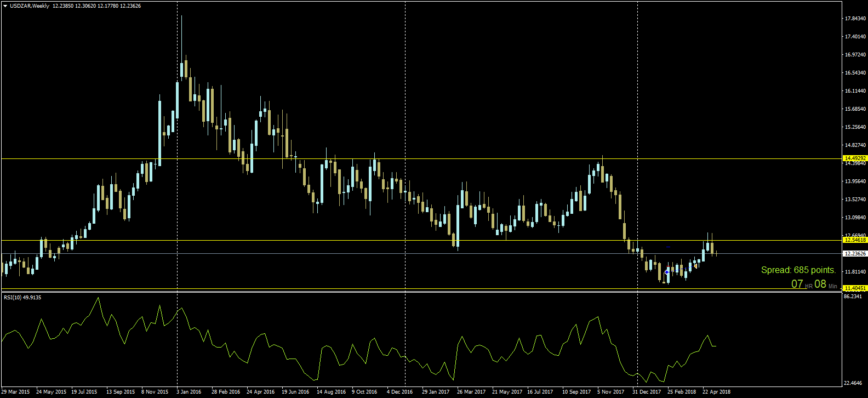The height and width of the screenshot is (398, 868).
Task: Click the 28 Feb 2016 date label
Action: click(x=226, y=392)
